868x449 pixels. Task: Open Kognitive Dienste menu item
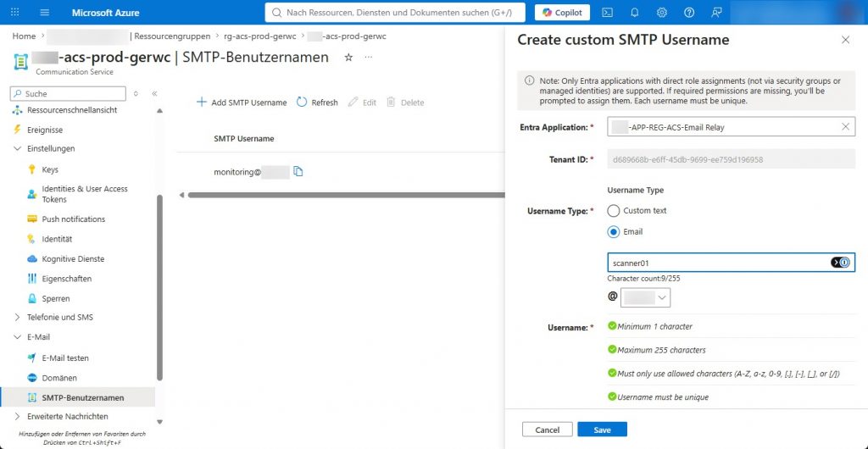[73, 258]
